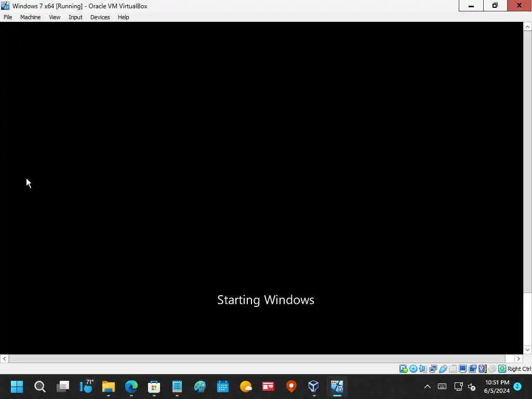Image resolution: width=532 pixels, height=399 pixels.
Task: Click the touch keyboard tray icon
Action: point(442,387)
